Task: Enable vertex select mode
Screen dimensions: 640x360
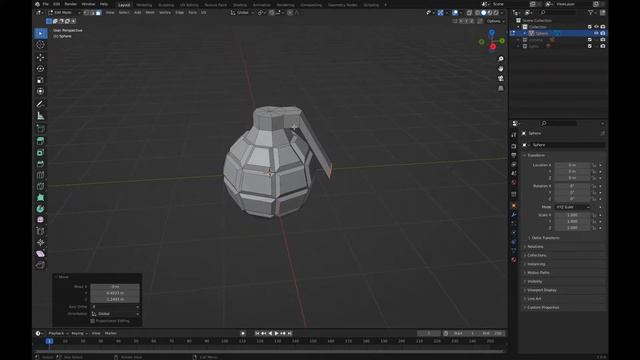Action: pyautogui.click(x=86, y=13)
